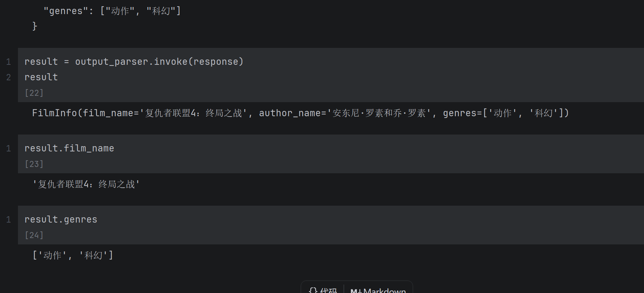Click the second line 'result' in cell 22

(x=41, y=77)
